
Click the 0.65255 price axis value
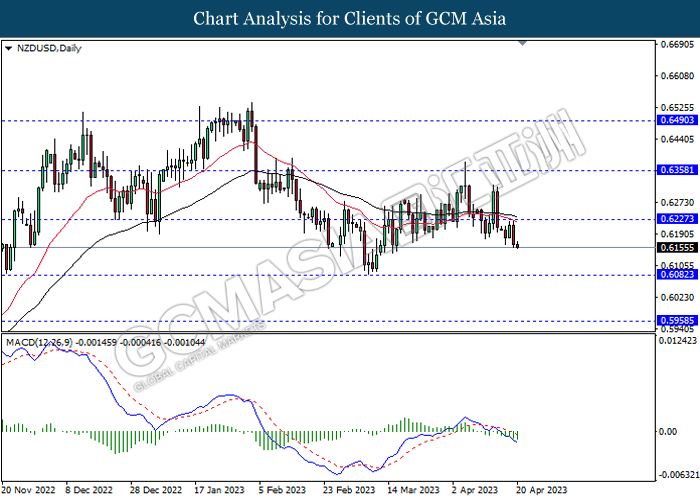[677, 108]
